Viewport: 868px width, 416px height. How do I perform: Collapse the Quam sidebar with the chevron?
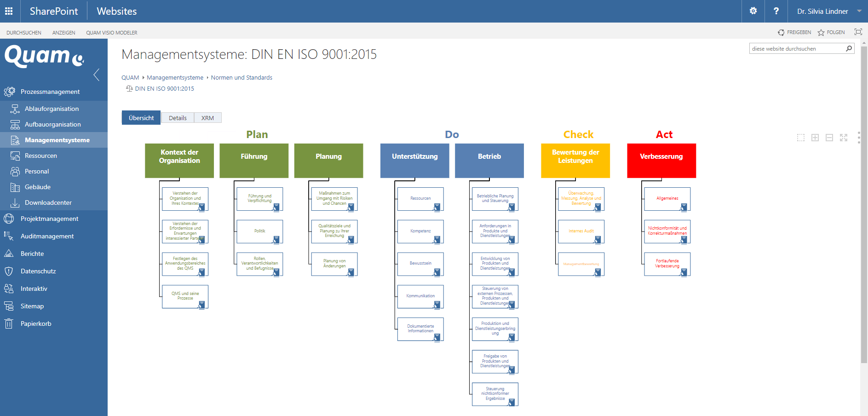[97, 75]
